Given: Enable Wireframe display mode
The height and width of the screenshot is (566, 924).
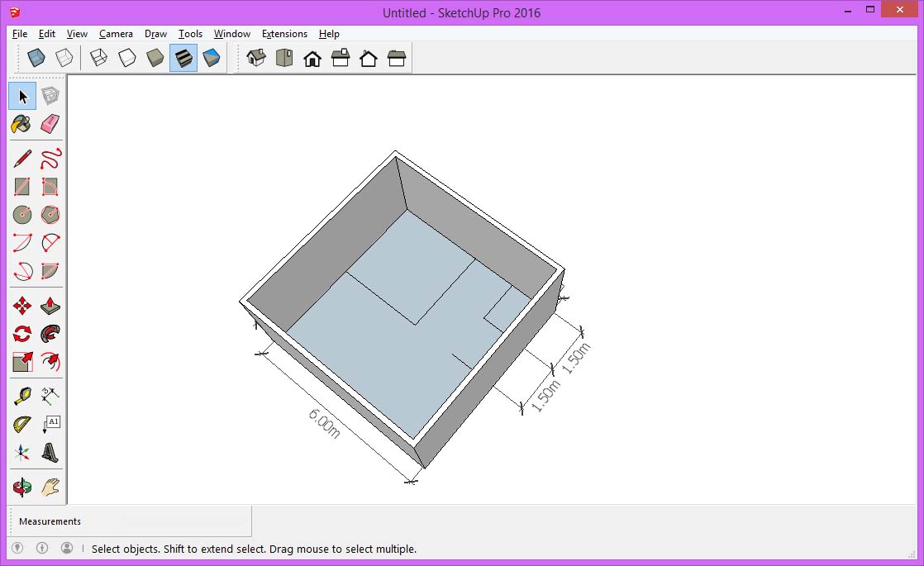Looking at the screenshot, I should tap(99, 57).
